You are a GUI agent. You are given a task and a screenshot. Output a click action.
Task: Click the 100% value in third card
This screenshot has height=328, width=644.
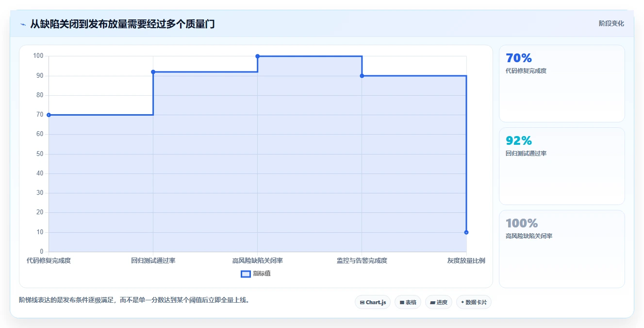(x=522, y=223)
